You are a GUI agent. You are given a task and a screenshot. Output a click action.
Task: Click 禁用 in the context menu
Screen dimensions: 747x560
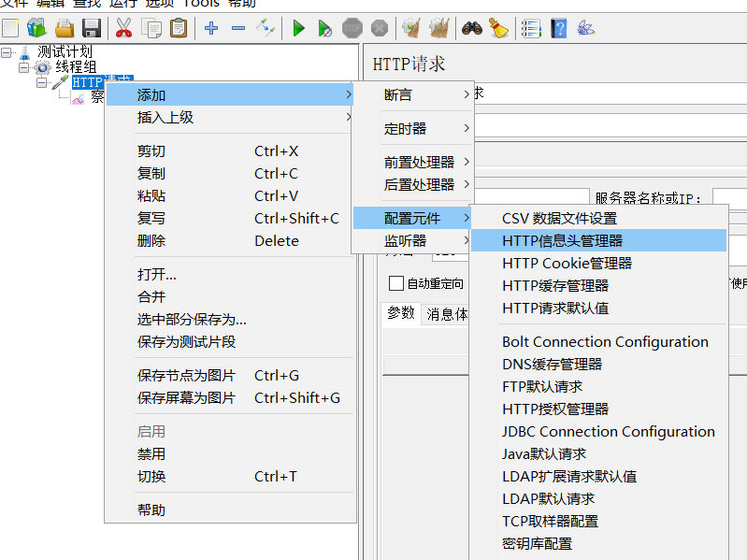tap(151, 453)
